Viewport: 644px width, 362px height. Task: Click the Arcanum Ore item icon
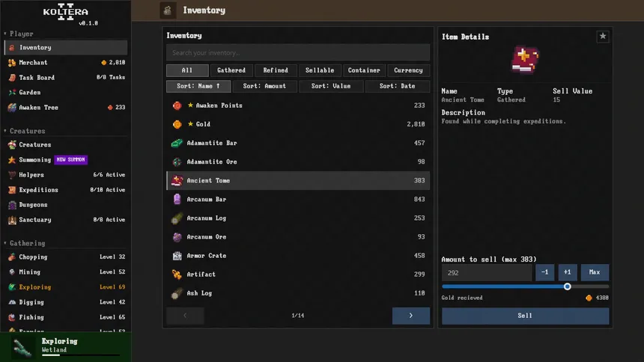177,237
